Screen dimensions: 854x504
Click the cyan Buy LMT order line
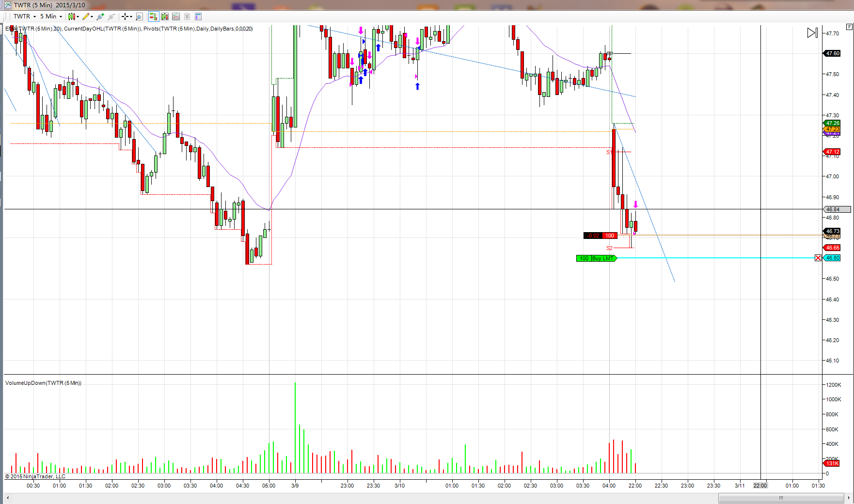tap(716, 258)
